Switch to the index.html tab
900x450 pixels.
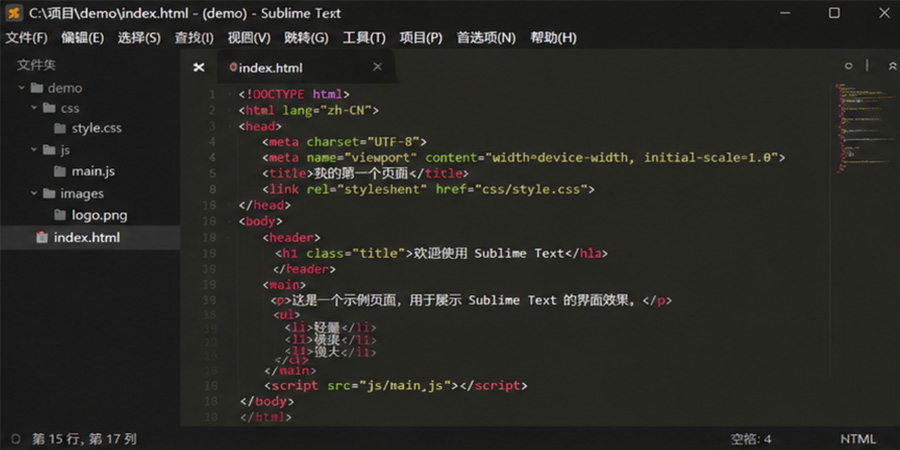pos(270,68)
